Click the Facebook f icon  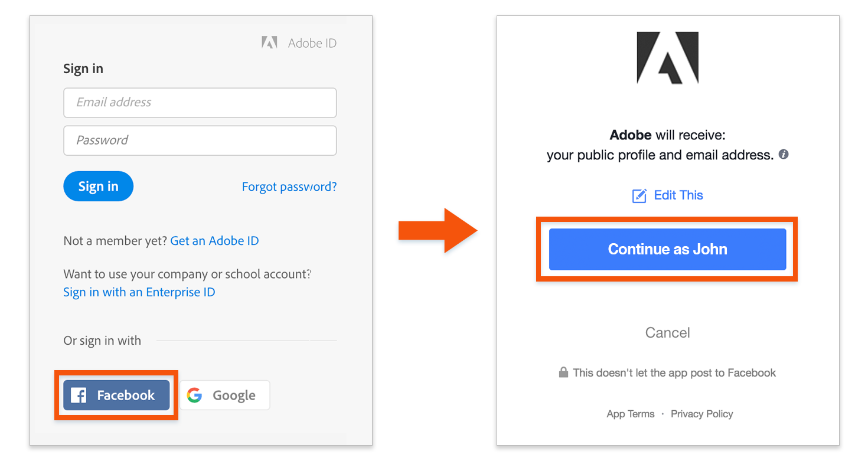click(78, 395)
